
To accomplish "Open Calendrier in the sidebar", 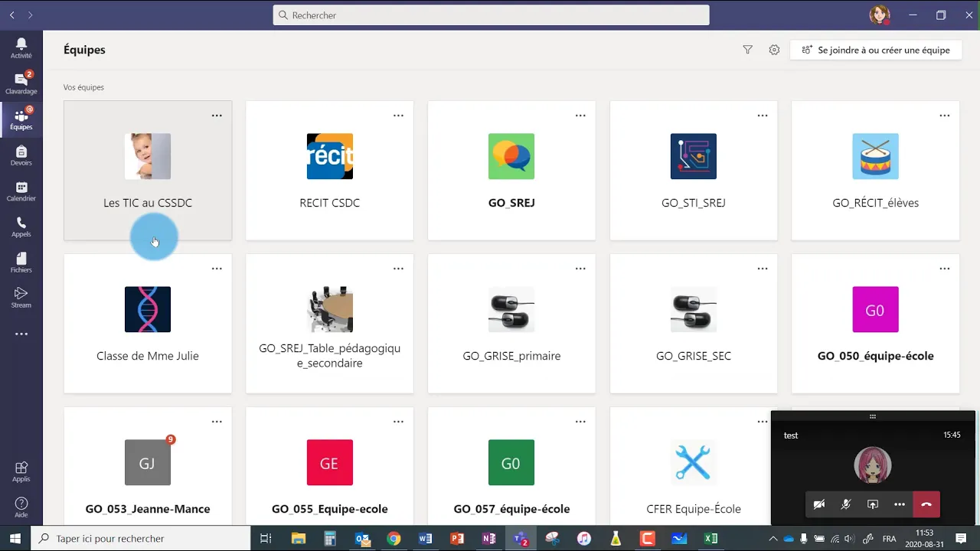I will [x=21, y=191].
